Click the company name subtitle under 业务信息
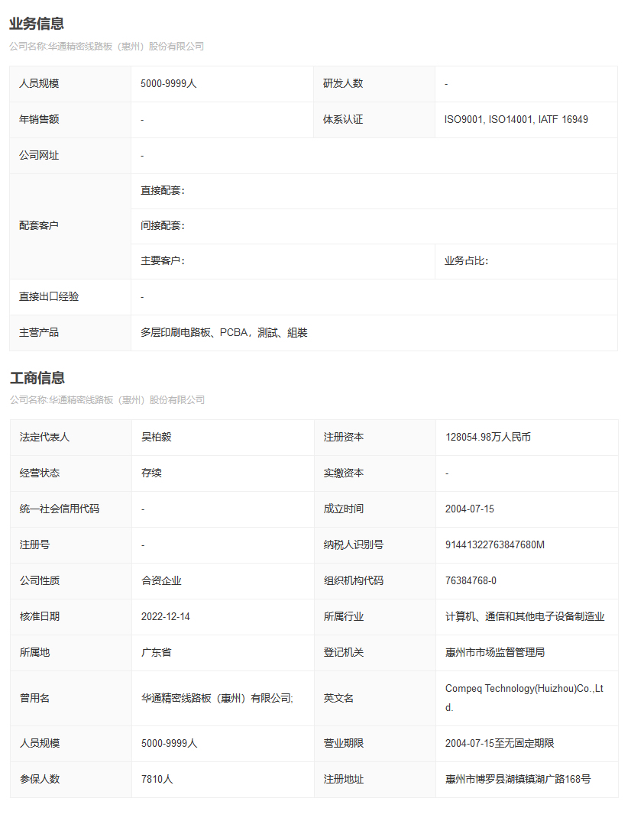This screenshot has height=840, width=631. 107,47
